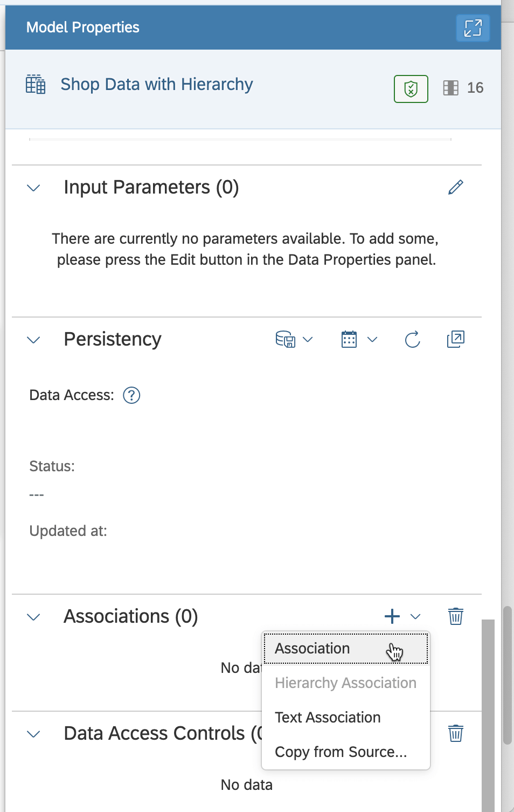
Task: Collapse the Persistency section
Action: coord(33,340)
